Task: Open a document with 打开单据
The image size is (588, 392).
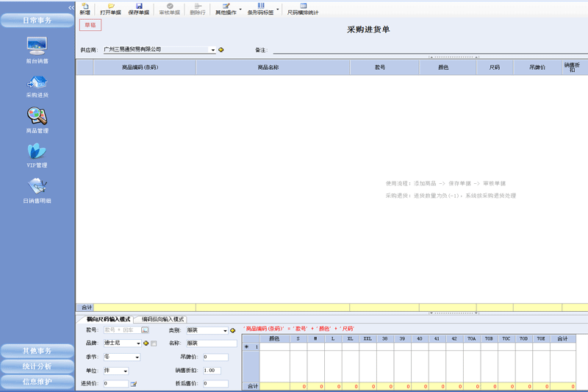Action: pyautogui.click(x=110, y=9)
